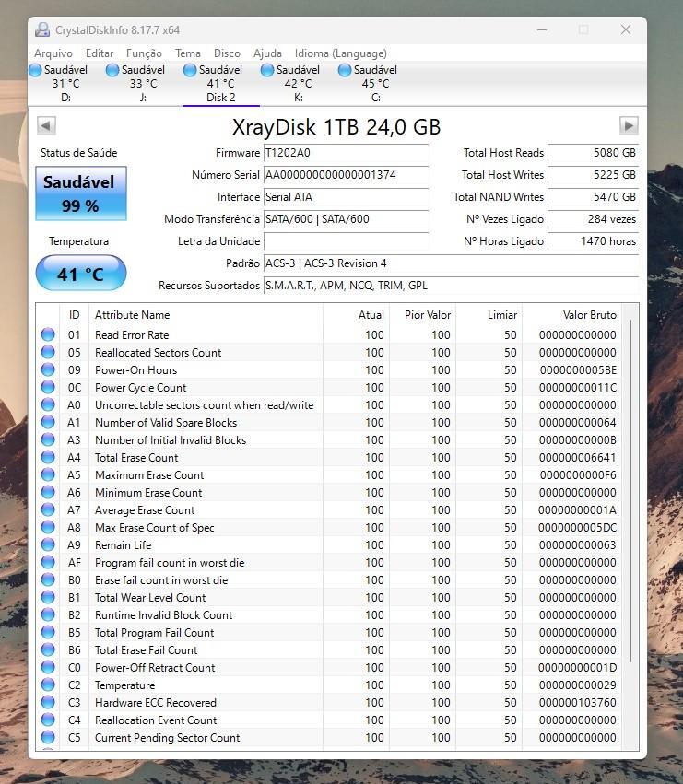Open the Arquivo menu
683x784 pixels.
(x=53, y=53)
